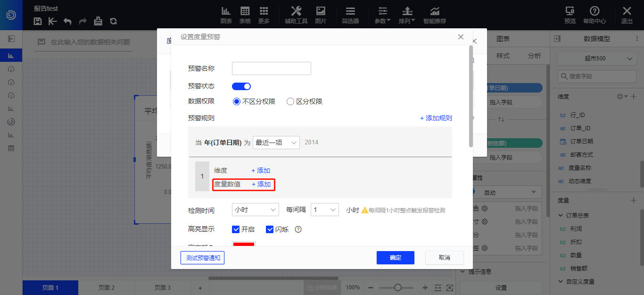644x295 pixels.
Task: Click the 测试预警通知 button
Action: point(203,258)
